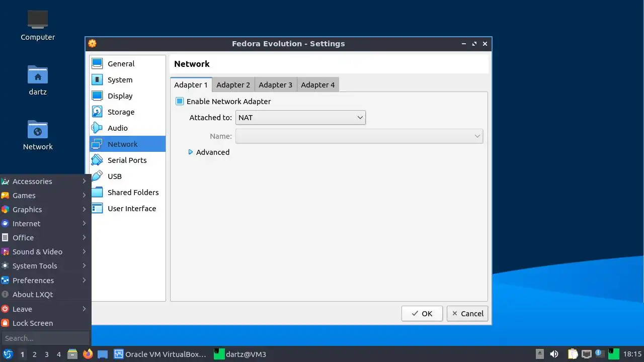Click the volume speaker tray icon
The height and width of the screenshot is (362, 644).
(554, 354)
